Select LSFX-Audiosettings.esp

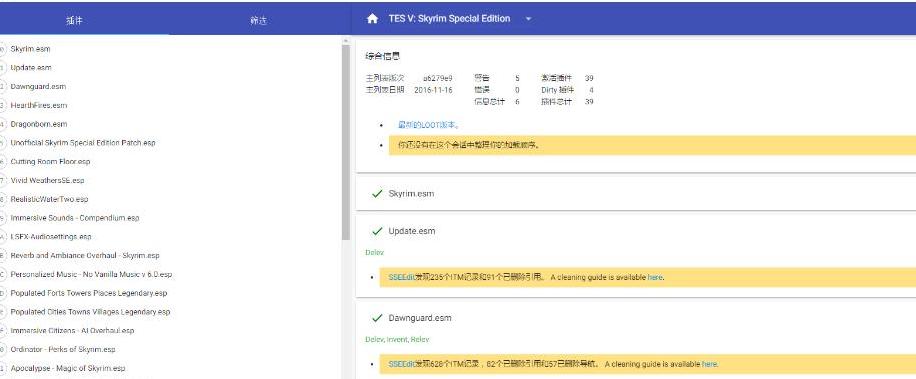point(51,237)
